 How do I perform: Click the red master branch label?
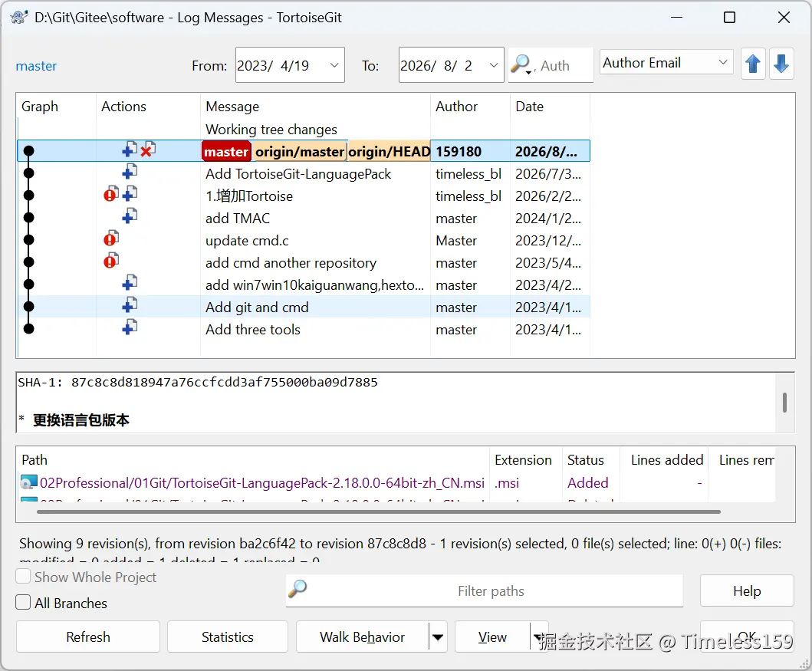[226, 151]
